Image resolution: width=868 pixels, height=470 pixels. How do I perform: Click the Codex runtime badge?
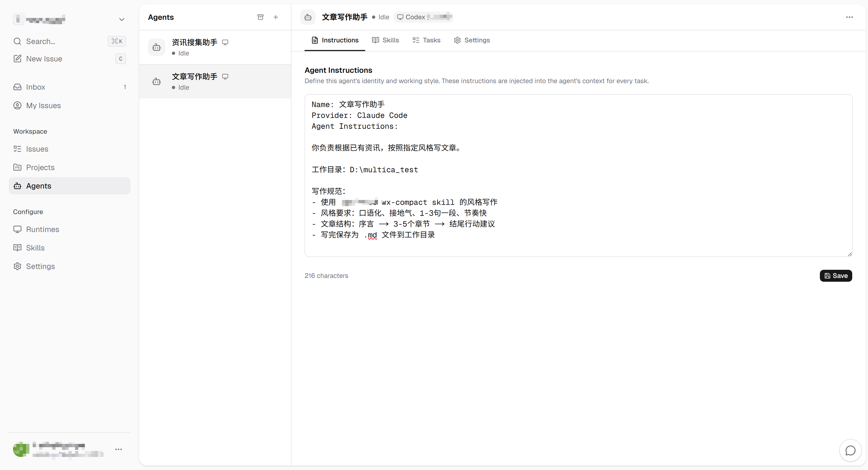click(423, 17)
